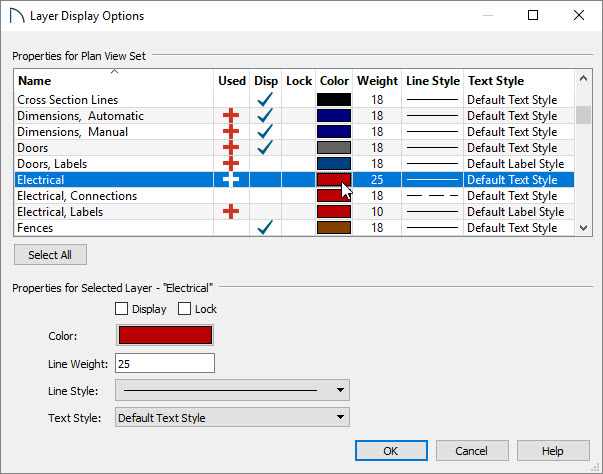Screen dimensions: 603x474
Task: Click the Used plus icon for Electrical, Labels
Action: pos(231,211)
